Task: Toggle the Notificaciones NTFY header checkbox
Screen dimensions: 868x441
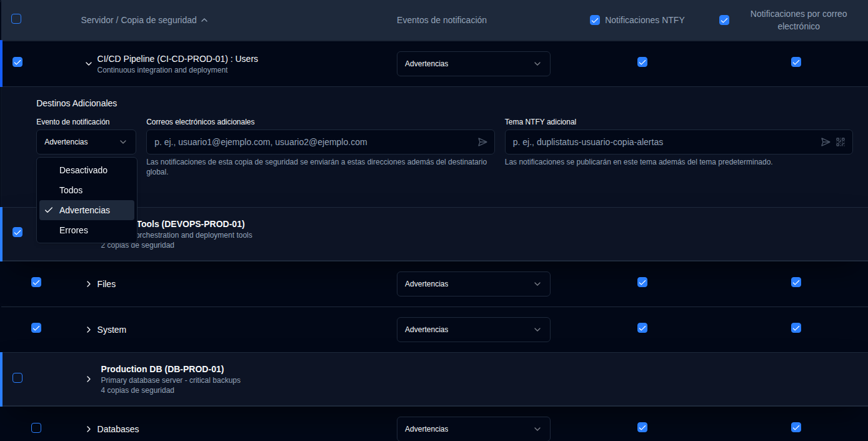Action: pos(595,20)
